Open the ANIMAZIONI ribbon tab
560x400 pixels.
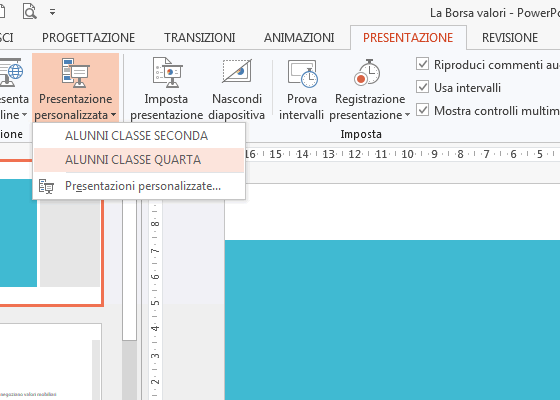tap(299, 38)
